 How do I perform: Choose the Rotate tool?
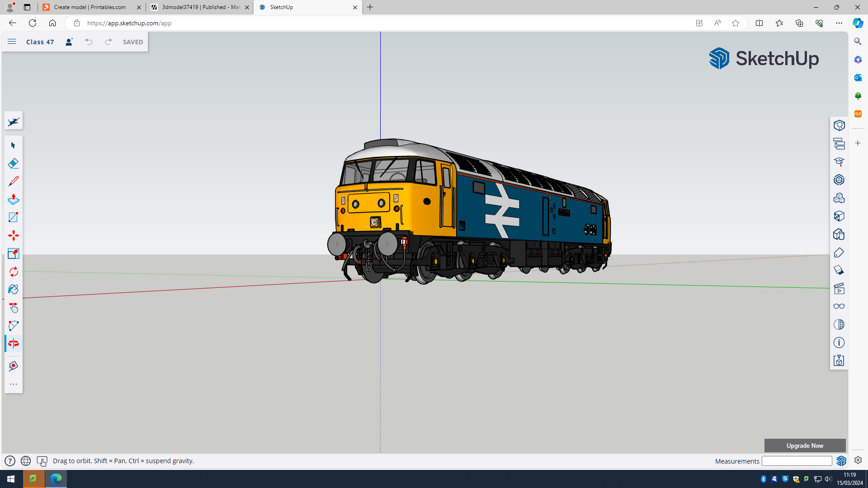point(13,272)
